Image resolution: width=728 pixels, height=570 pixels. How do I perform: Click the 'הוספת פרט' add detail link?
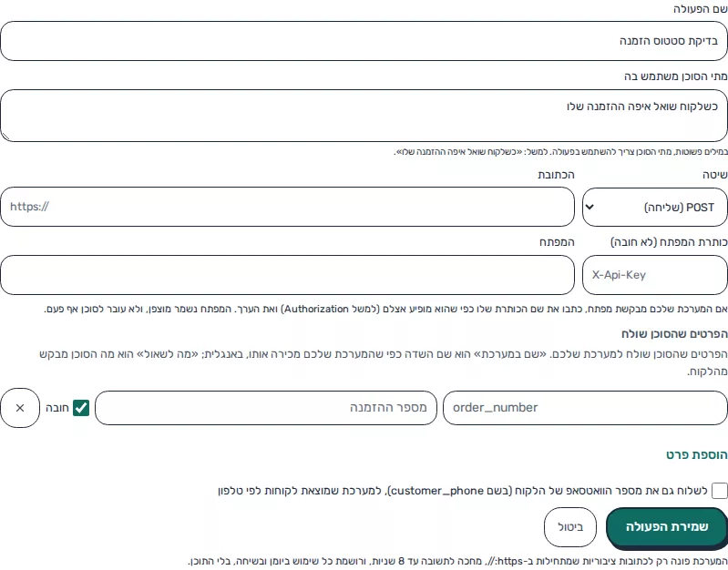click(x=697, y=454)
